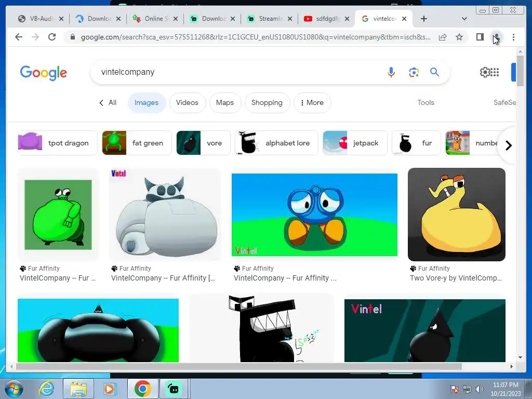Click inside the vintelcompany search box

pos(237,72)
